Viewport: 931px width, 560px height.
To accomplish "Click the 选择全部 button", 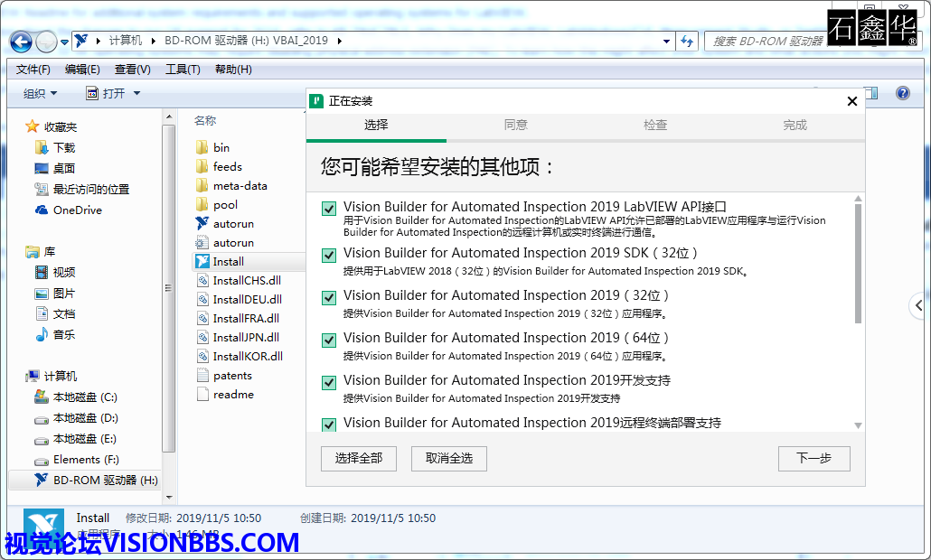I will click(359, 459).
